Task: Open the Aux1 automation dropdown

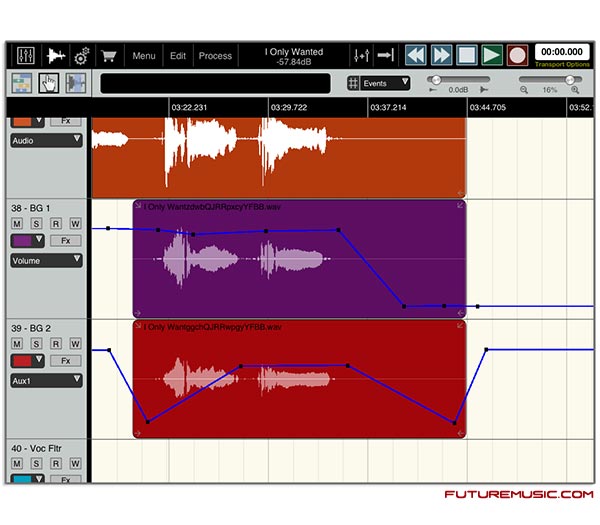Action: [46, 381]
